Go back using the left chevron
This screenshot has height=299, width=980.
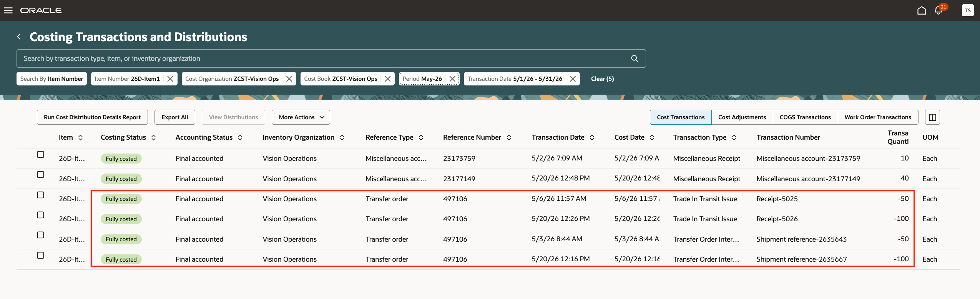[19, 37]
